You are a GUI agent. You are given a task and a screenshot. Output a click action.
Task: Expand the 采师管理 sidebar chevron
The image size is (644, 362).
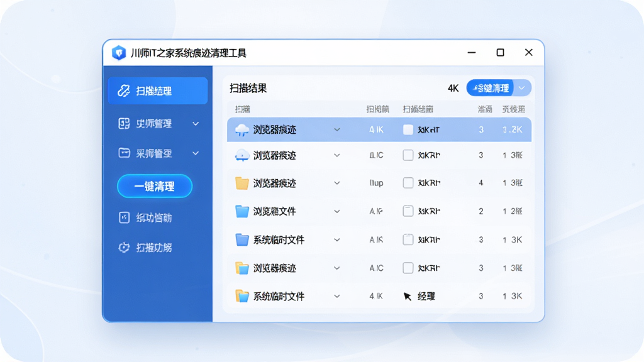point(196,153)
